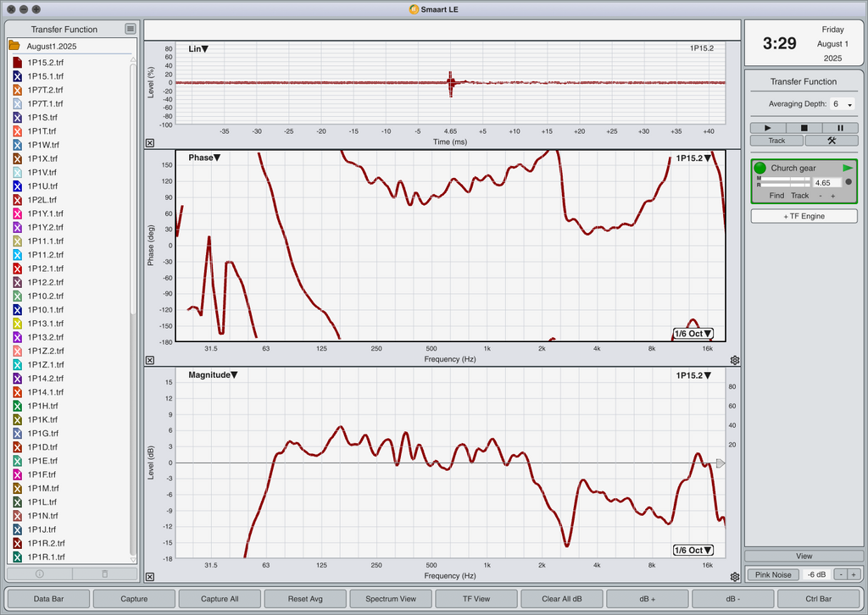
Task: Click the Data Bar button
Action: 48,598
